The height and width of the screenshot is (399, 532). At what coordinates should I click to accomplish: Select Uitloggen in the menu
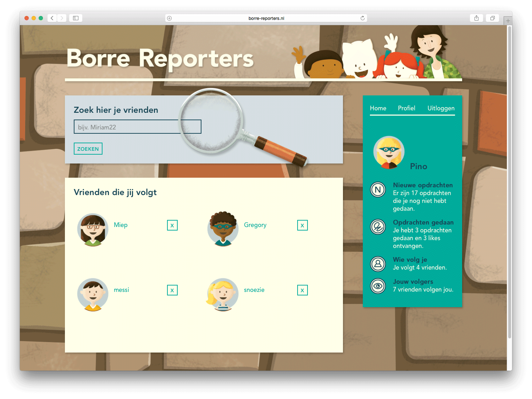coord(441,108)
